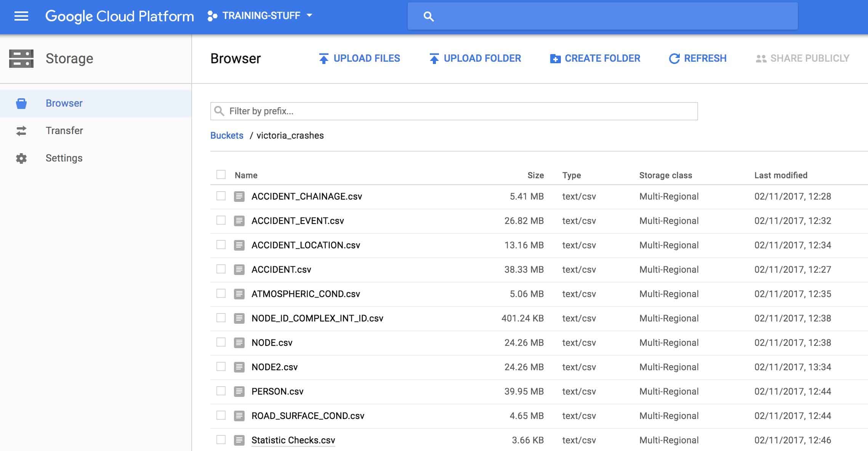Viewport: 868px width, 451px height.
Task: Check the Statistic Checks.csv checkbox
Action: tap(221, 440)
